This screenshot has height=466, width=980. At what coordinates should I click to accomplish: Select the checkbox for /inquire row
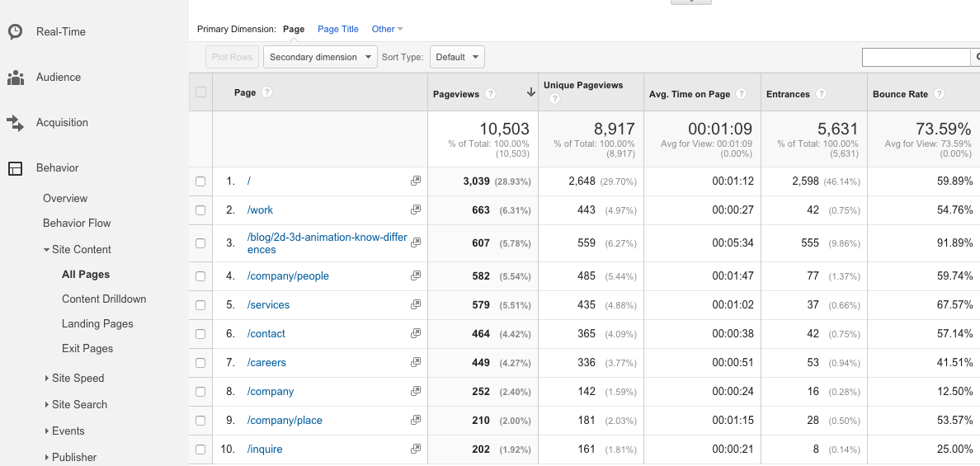click(200, 450)
